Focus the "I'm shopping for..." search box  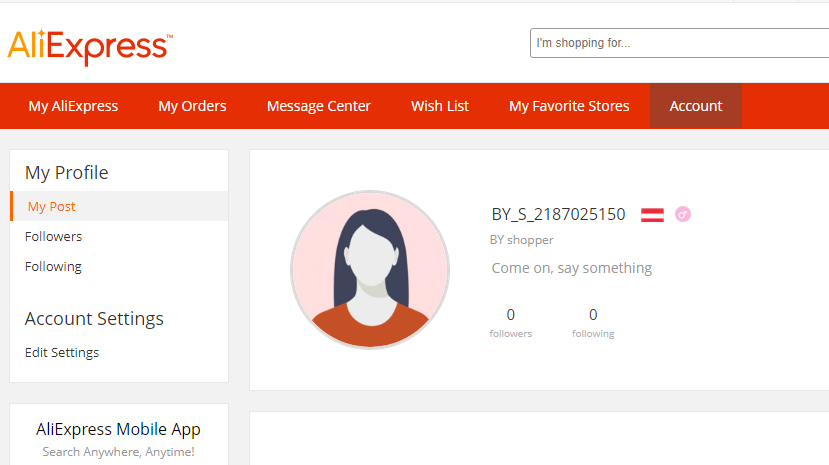pyautogui.click(x=679, y=43)
